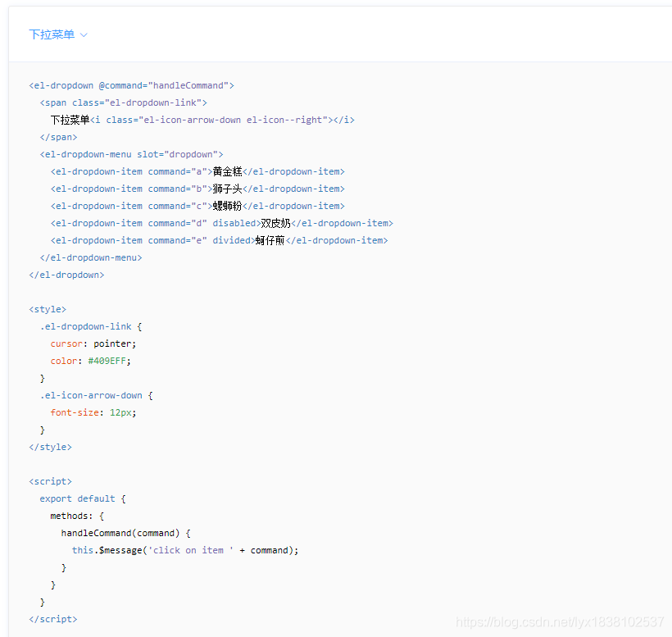Click the this.$message('click on item ' line
This screenshot has width=672, height=637.
[185, 550]
